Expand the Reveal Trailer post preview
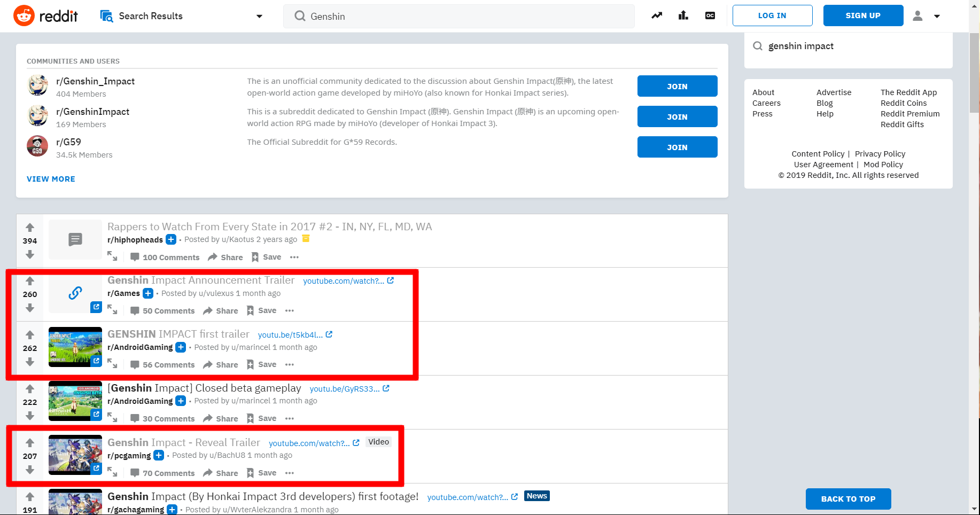 pyautogui.click(x=112, y=472)
